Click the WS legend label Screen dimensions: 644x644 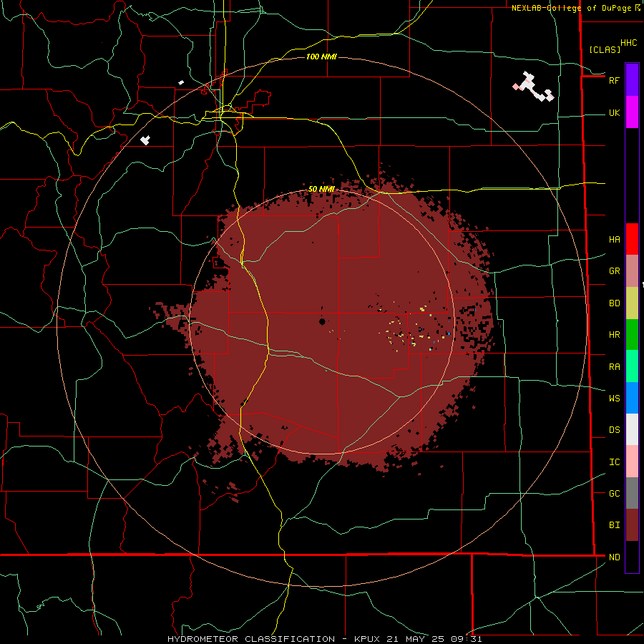(614, 398)
